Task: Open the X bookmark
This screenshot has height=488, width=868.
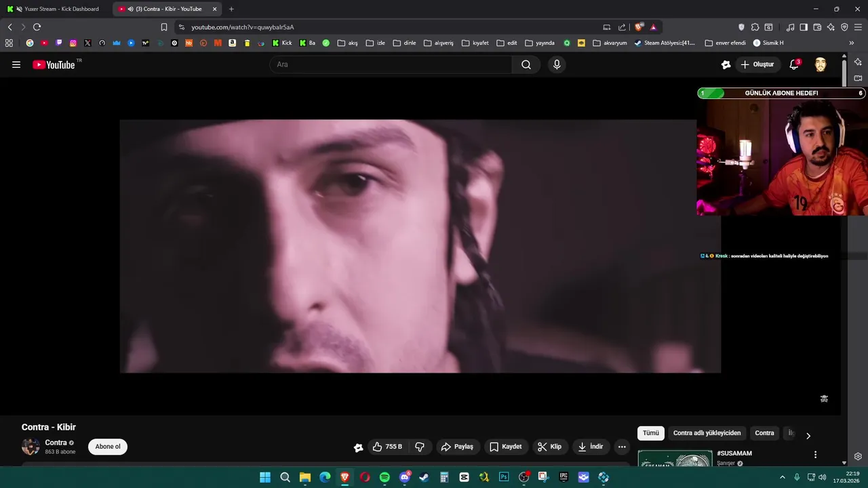Action: [87, 43]
